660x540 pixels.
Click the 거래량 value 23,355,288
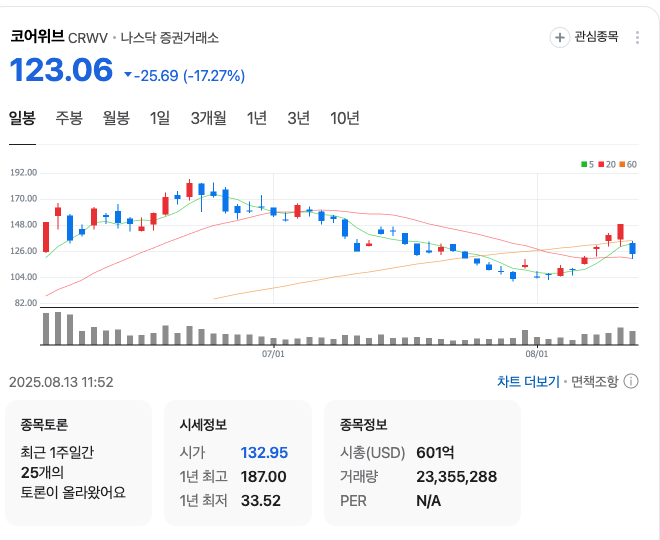tap(457, 477)
